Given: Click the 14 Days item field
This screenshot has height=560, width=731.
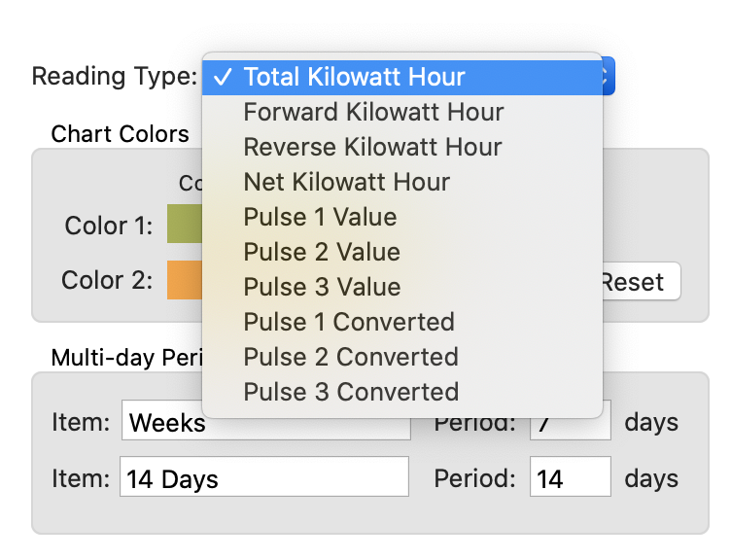Looking at the screenshot, I should (x=263, y=477).
